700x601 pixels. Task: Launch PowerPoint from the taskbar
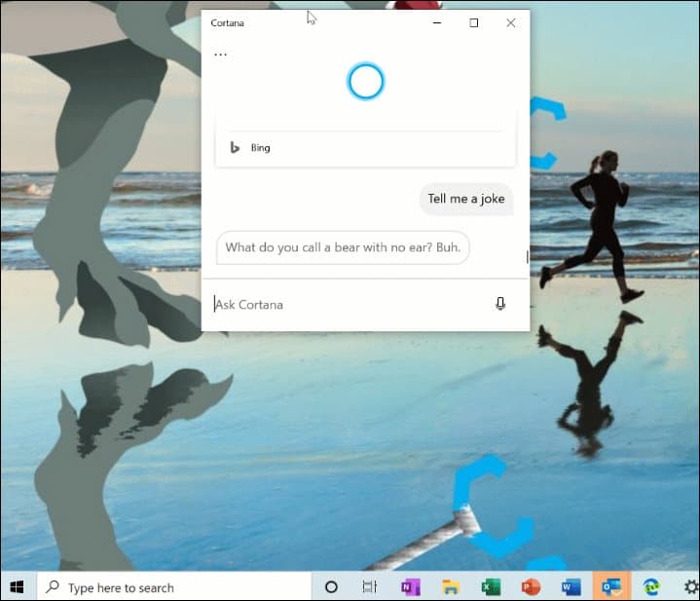pyautogui.click(x=531, y=586)
